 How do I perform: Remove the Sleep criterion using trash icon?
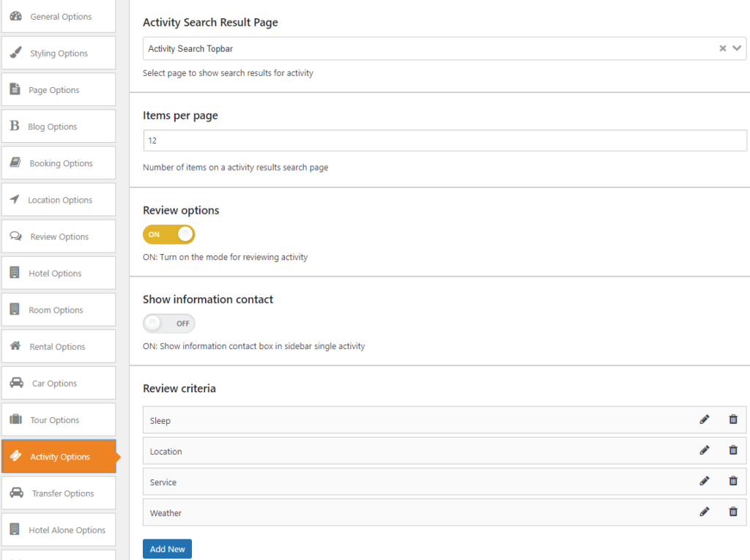733,419
